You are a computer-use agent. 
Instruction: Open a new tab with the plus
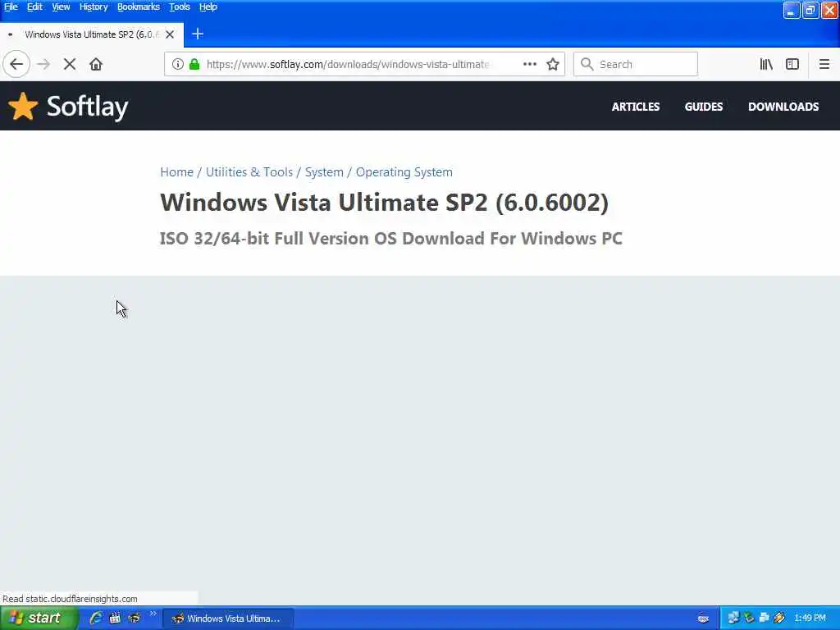click(x=198, y=34)
